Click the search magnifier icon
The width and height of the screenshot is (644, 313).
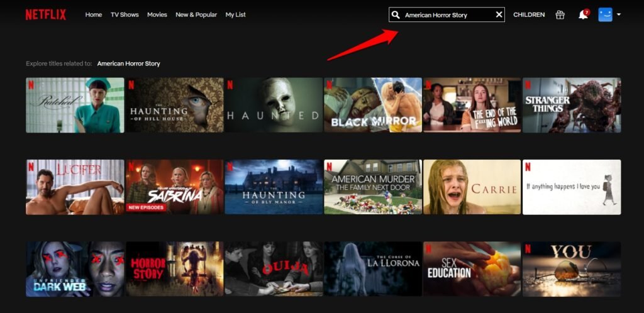coord(396,14)
